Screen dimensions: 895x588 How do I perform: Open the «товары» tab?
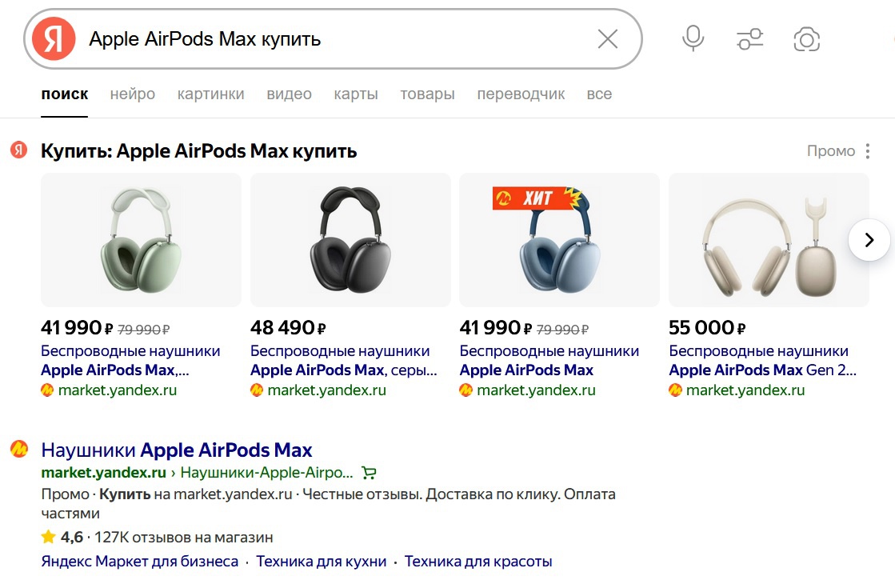(x=427, y=94)
